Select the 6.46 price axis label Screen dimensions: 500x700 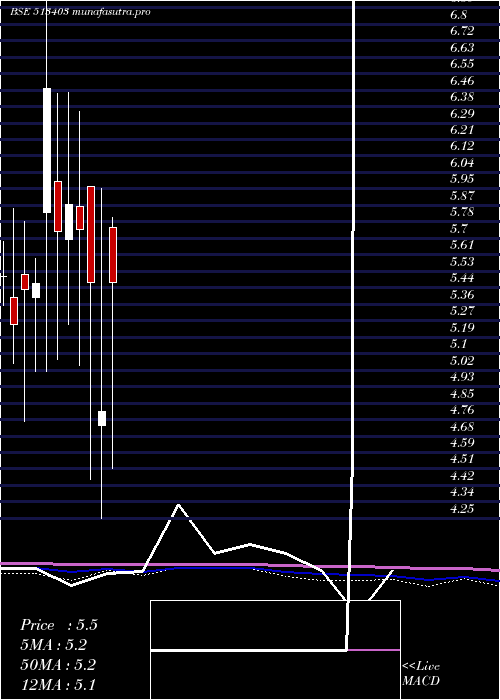pyautogui.click(x=462, y=81)
